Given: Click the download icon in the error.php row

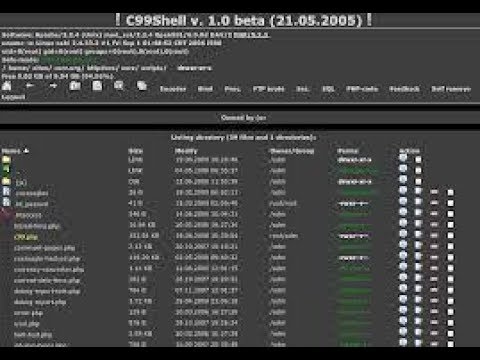Looking at the screenshot, I should tap(434, 312).
